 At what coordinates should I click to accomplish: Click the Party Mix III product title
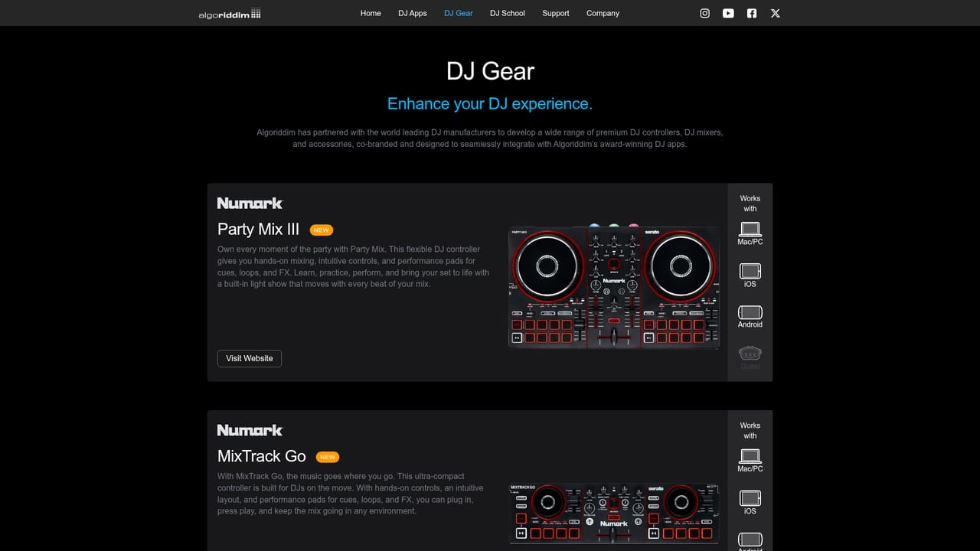259,229
